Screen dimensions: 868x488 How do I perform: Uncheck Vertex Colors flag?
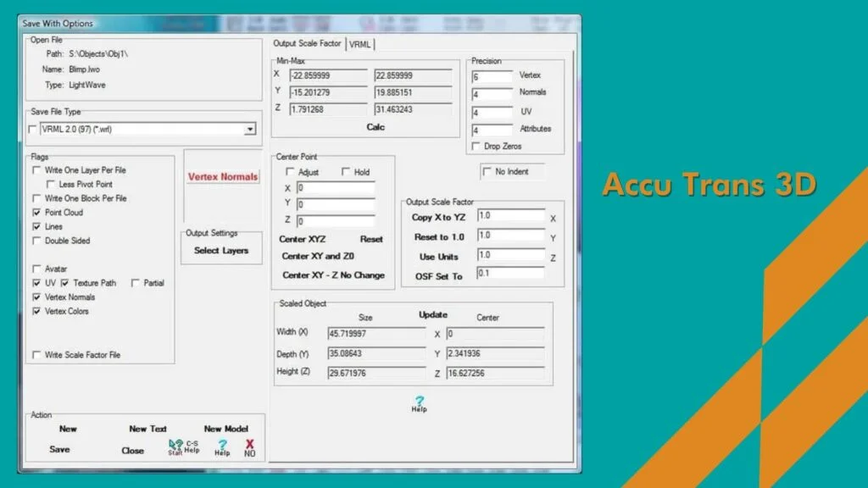point(36,311)
